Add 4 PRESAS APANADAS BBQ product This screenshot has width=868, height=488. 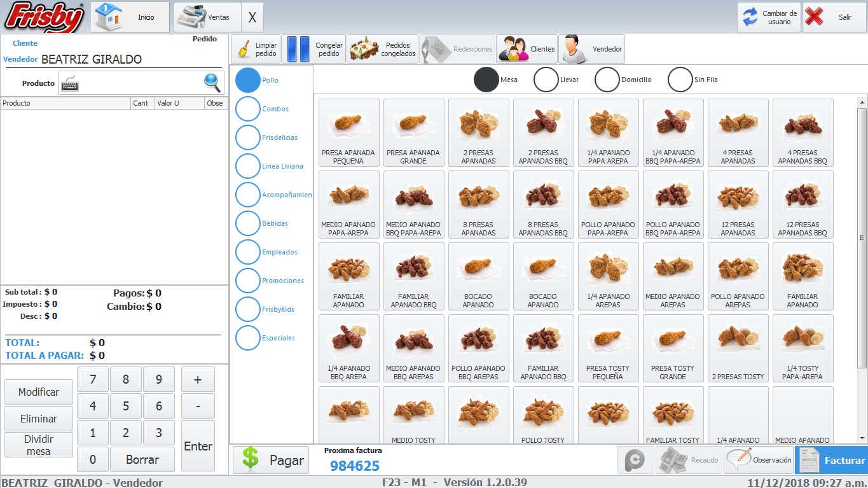803,132
